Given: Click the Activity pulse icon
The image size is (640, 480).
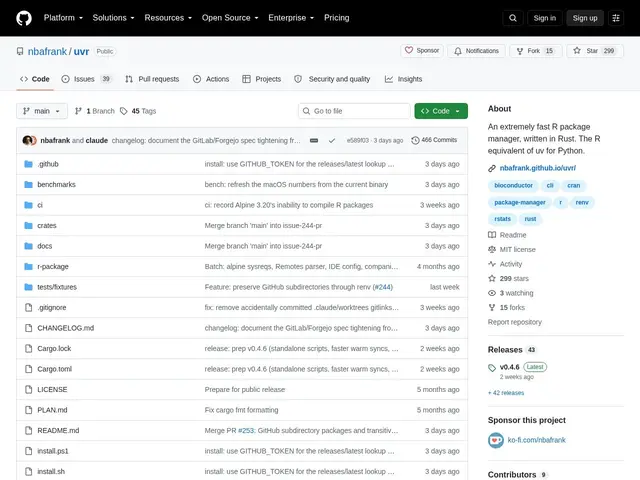Looking at the screenshot, I should click(492, 264).
